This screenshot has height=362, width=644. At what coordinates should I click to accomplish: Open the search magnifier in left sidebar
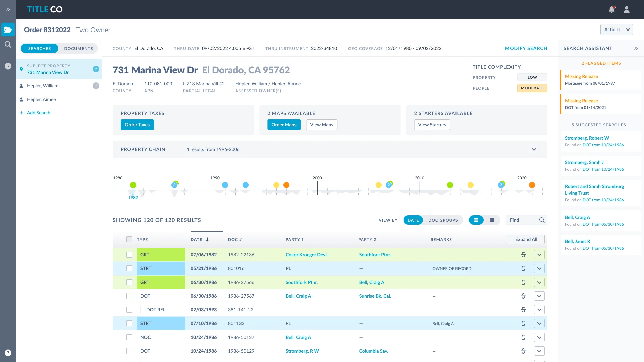click(x=8, y=44)
